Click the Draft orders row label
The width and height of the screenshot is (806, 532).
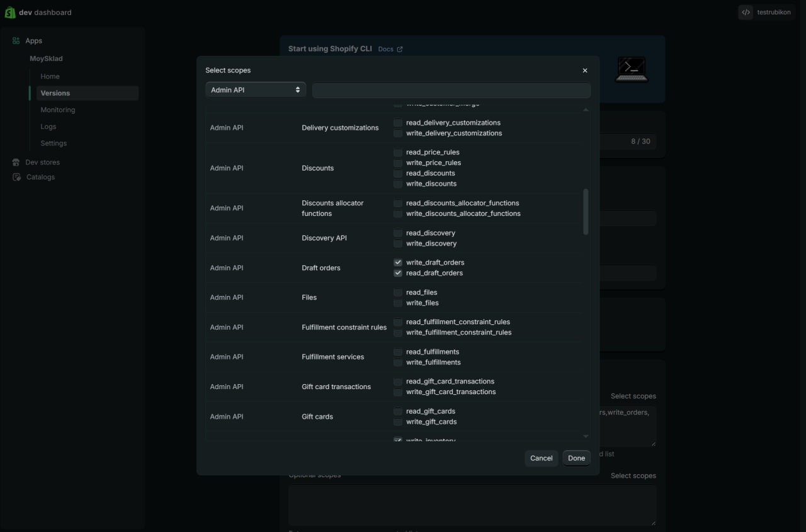point(321,268)
